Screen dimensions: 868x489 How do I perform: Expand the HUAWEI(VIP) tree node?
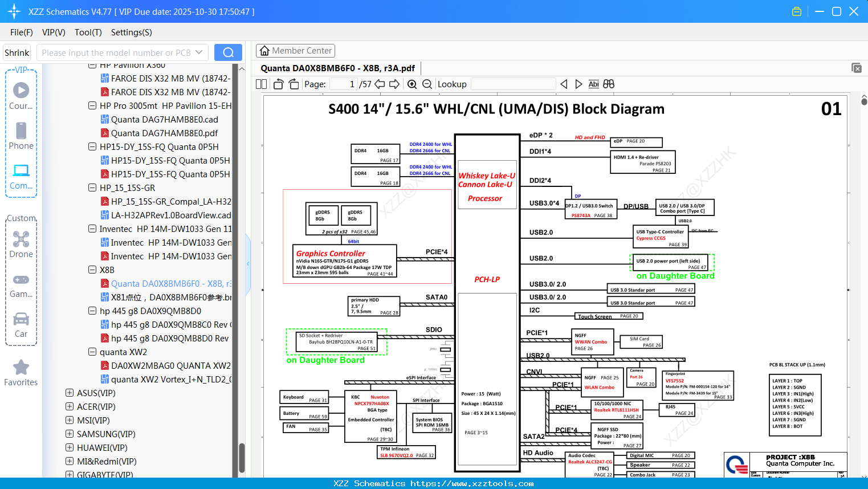click(70, 447)
